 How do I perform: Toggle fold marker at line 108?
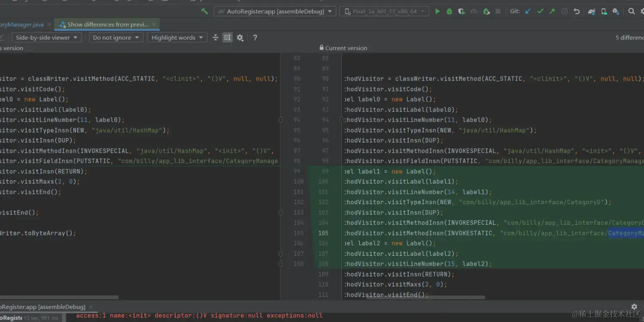280,264
